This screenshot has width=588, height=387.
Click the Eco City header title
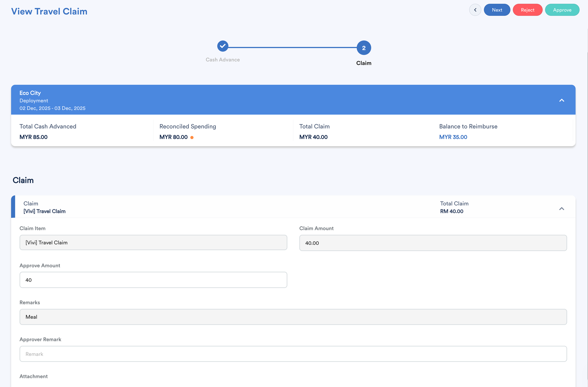pyautogui.click(x=30, y=93)
